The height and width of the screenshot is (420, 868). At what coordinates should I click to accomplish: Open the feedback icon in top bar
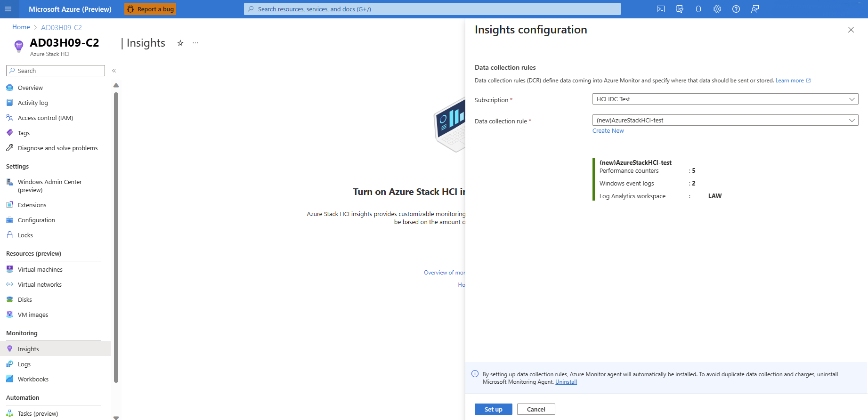pos(755,9)
